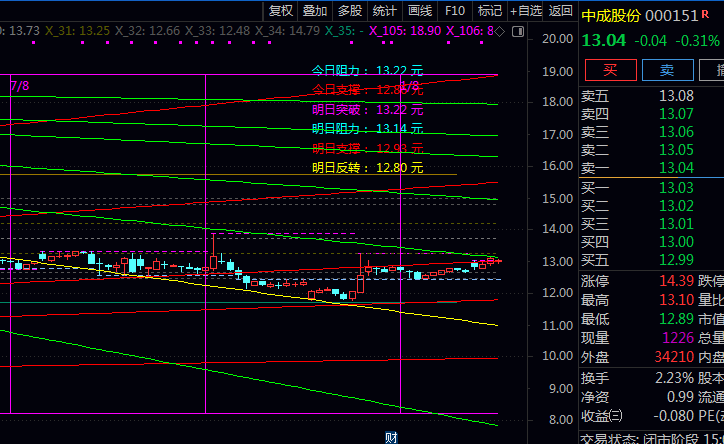724x444 pixels.
Task: Click the 财 marker below the chart
Action: click(x=392, y=437)
